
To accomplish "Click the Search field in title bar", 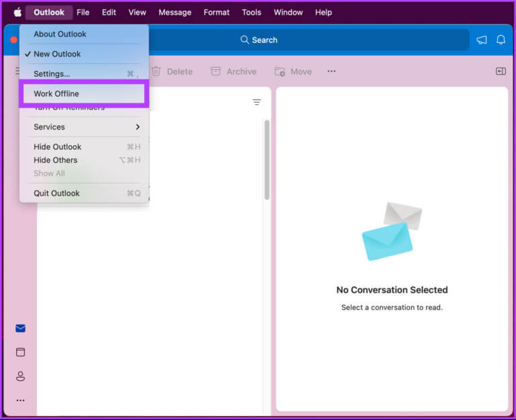I will (x=259, y=40).
